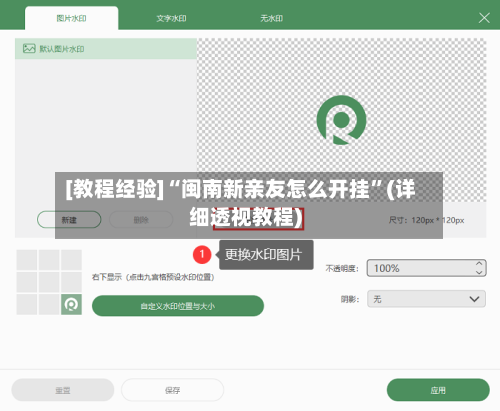Click the 不透明度 100% input field
The height and width of the screenshot is (411, 500).
coord(426,268)
